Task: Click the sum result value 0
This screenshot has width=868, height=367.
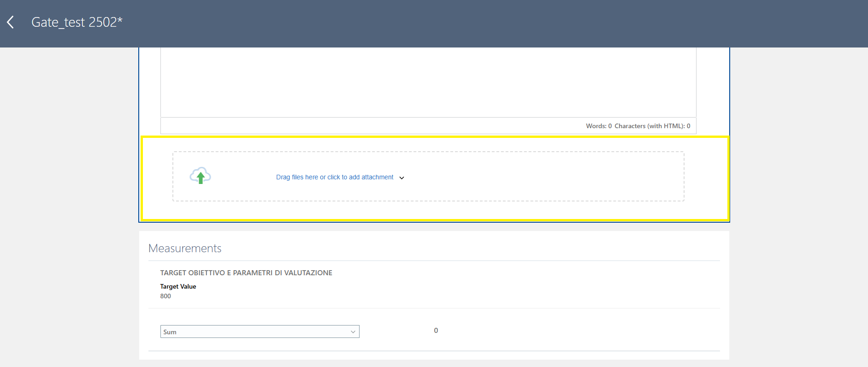Action: (436, 330)
